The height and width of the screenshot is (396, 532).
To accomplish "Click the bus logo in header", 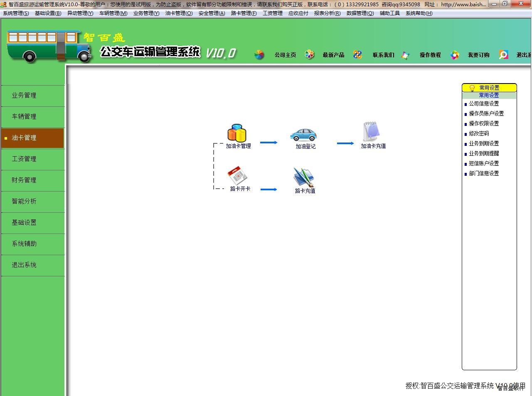I will click(x=49, y=46).
